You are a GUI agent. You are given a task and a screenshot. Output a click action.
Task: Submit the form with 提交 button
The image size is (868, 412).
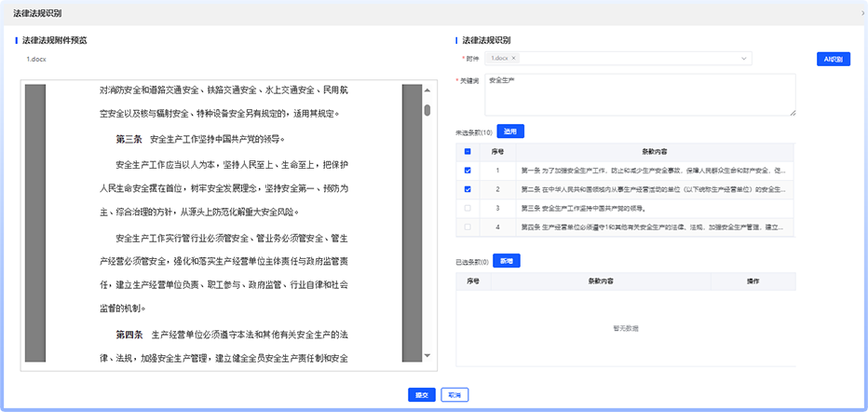pyautogui.click(x=422, y=395)
